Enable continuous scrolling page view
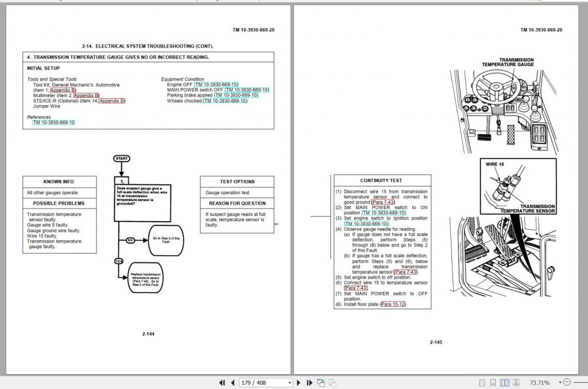 coord(493,383)
